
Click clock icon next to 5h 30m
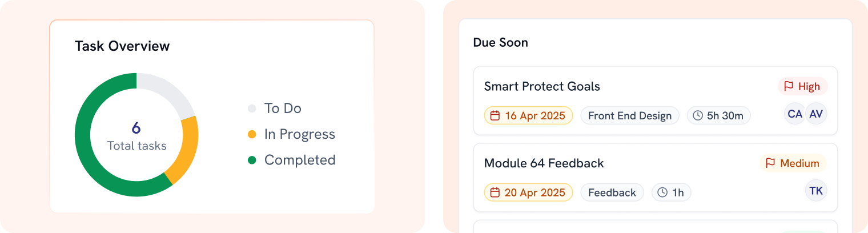[x=697, y=116]
